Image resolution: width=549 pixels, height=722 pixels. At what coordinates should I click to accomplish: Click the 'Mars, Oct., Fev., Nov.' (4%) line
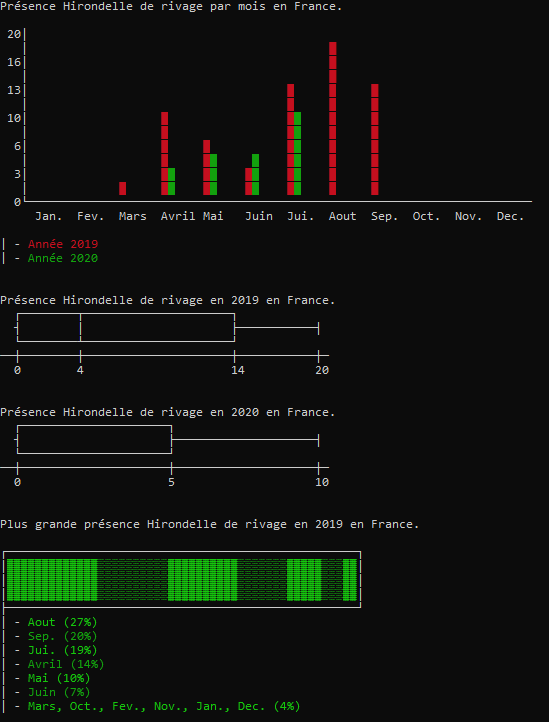164,706
